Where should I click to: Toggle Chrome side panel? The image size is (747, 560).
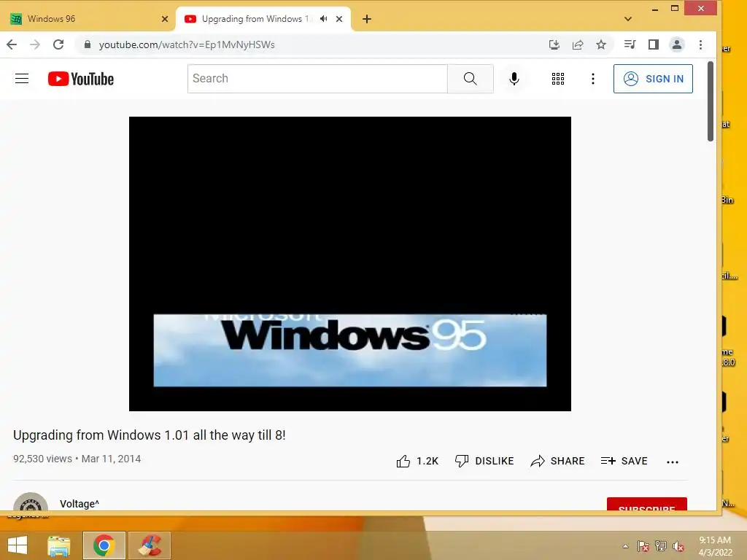point(654,44)
